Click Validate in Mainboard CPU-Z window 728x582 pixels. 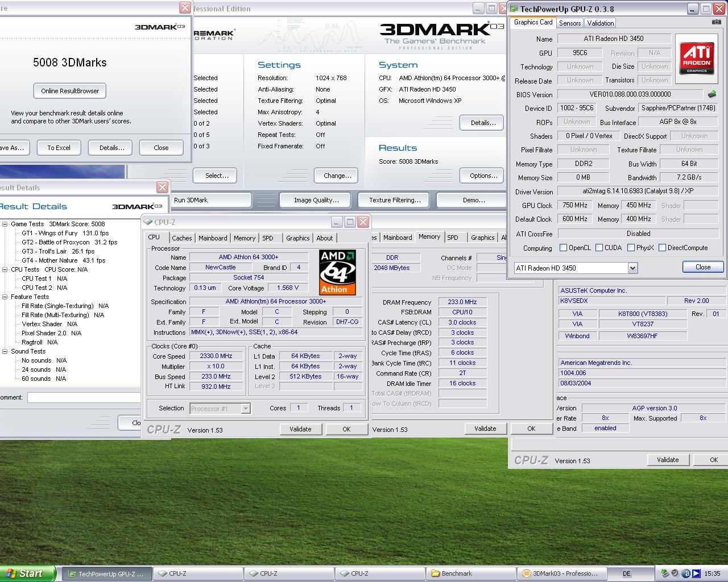click(x=668, y=460)
